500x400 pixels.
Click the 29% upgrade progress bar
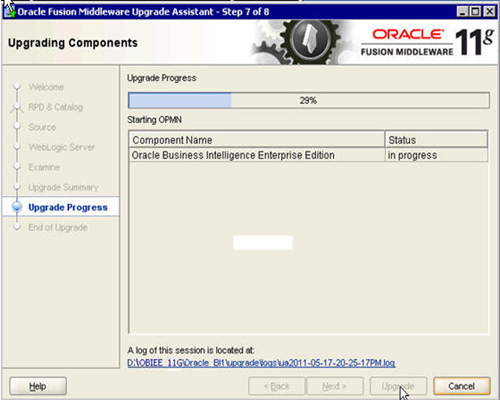(x=309, y=100)
